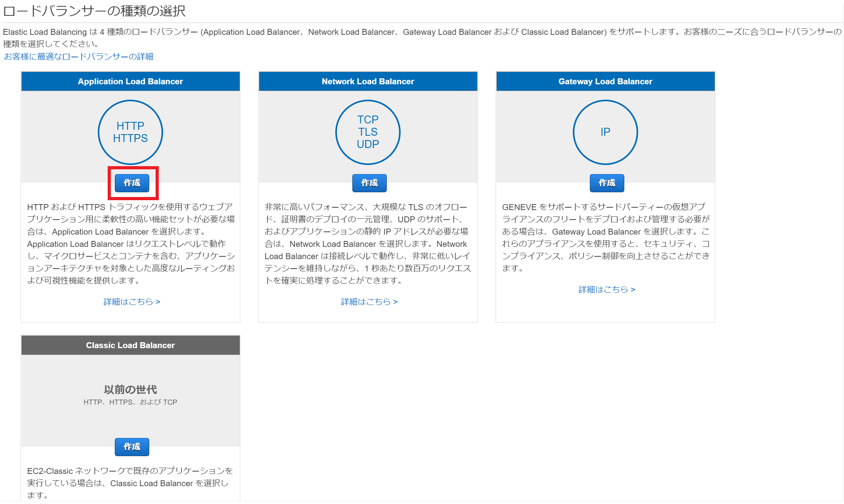The width and height of the screenshot is (844, 504).
Task: Click the Network Load Balancer header
Action: tap(368, 81)
